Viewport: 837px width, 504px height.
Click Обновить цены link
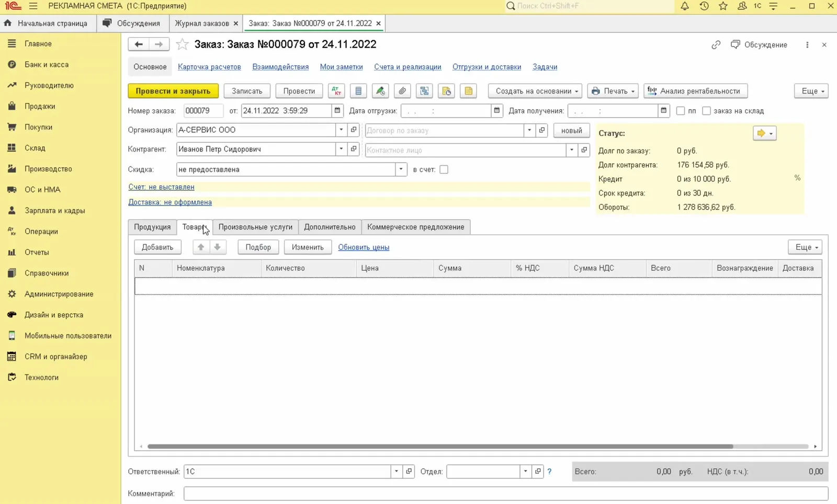click(x=364, y=247)
